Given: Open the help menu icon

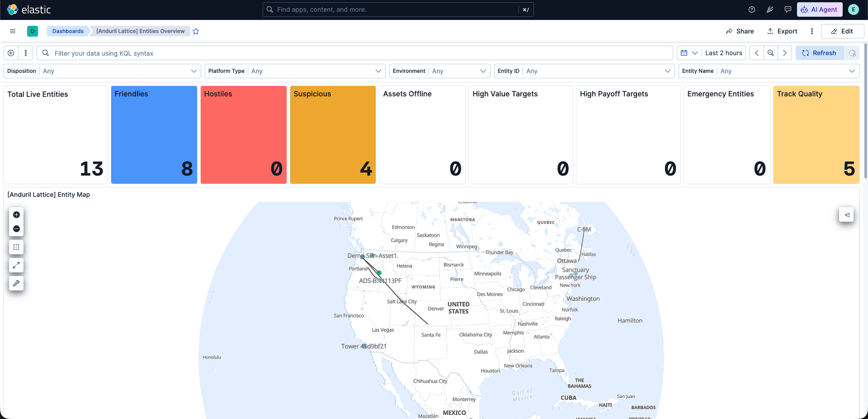Looking at the screenshot, I should coord(752,10).
